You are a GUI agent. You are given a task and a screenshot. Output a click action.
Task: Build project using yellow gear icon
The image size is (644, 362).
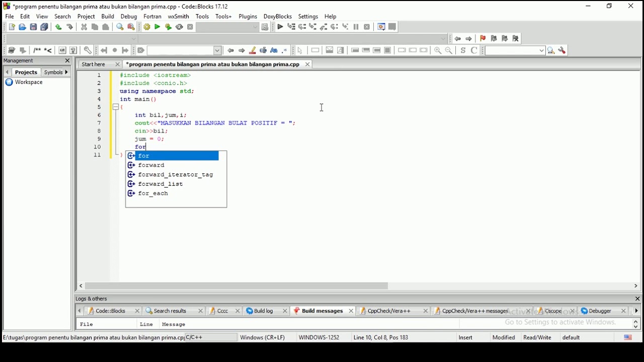point(146,27)
